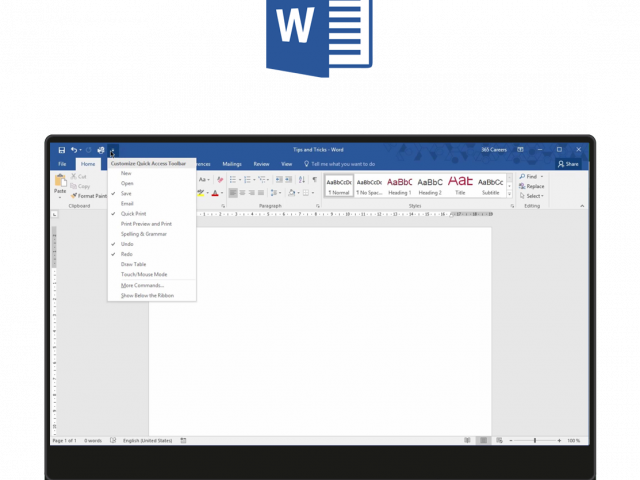Click the Quick Print icon in title bar
This screenshot has width=640, height=480.
[101, 150]
